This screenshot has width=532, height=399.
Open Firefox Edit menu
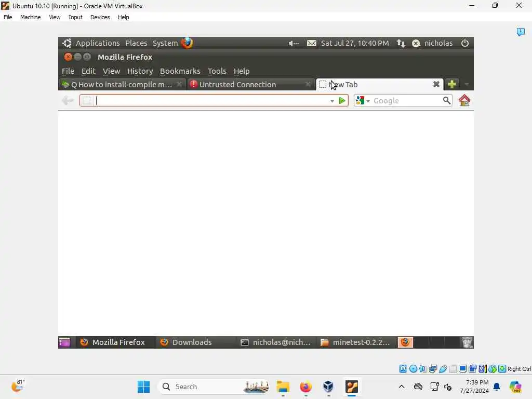pyautogui.click(x=88, y=71)
